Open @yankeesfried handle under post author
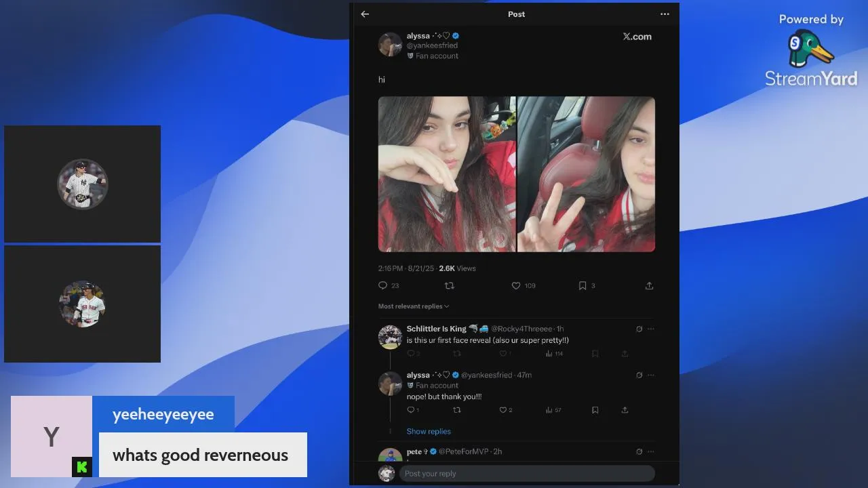868x488 pixels. coord(432,45)
